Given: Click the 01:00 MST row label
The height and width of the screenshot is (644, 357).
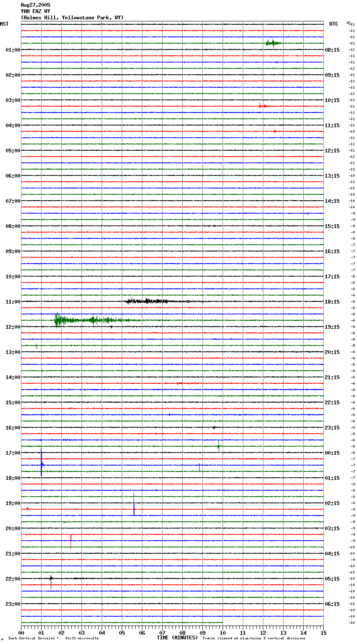Looking at the screenshot, I should (13, 50).
